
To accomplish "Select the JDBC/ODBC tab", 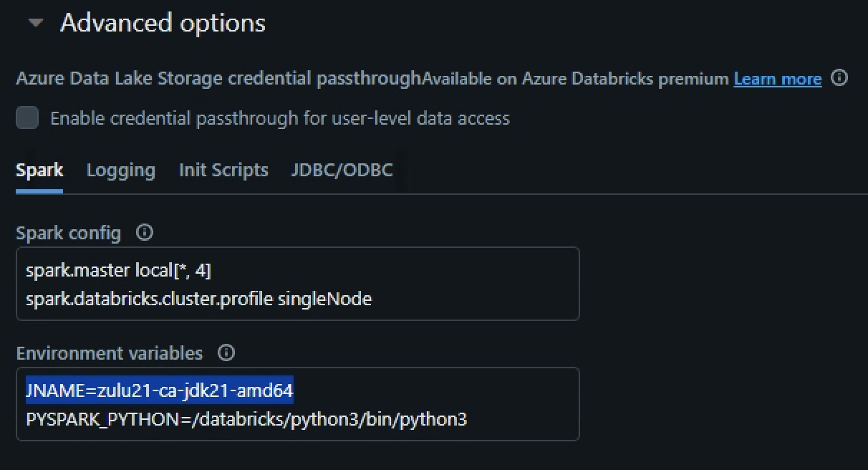I will point(342,170).
